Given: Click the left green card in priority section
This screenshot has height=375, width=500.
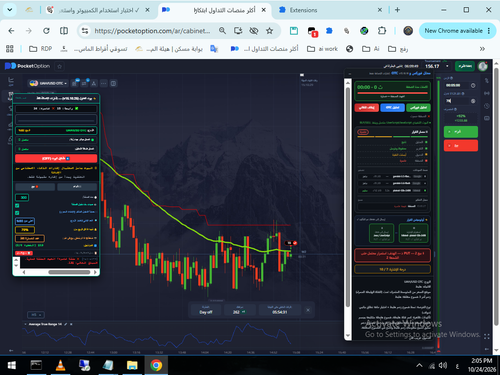Looking at the screenshot, I should [x=382, y=233].
